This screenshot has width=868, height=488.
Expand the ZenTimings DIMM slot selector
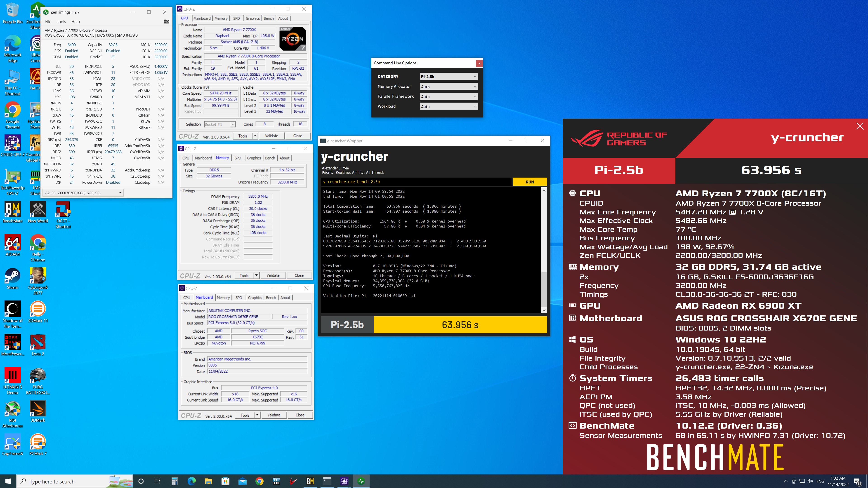pos(83,193)
